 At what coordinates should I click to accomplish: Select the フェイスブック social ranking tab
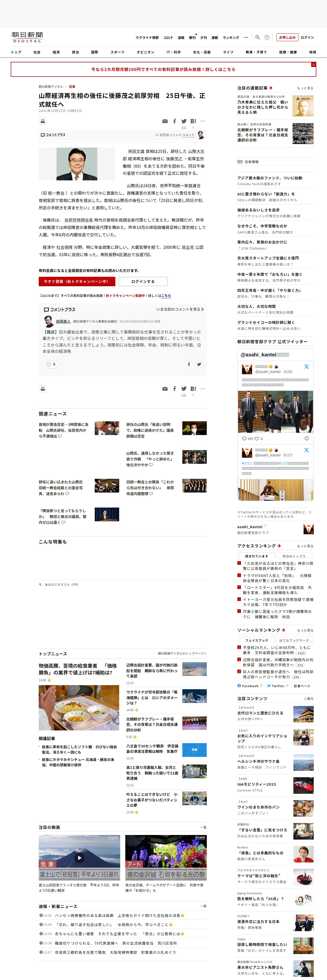(x=256, y=640)
